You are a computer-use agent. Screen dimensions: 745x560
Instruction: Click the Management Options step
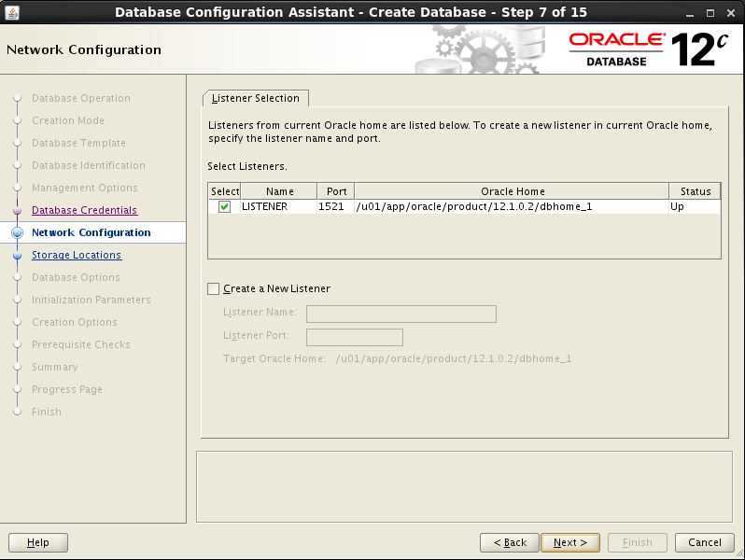pyautogui.click(x=85, y=188)
